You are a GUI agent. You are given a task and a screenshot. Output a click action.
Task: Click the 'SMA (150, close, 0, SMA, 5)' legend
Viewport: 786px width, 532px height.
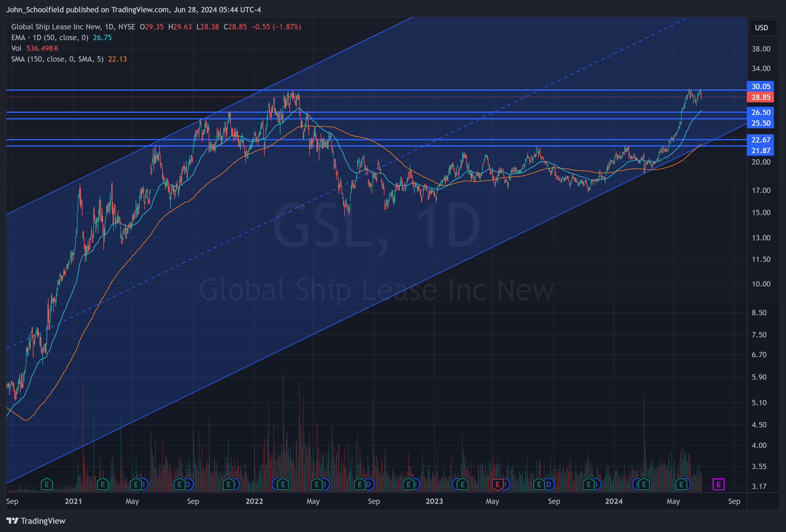58,59
